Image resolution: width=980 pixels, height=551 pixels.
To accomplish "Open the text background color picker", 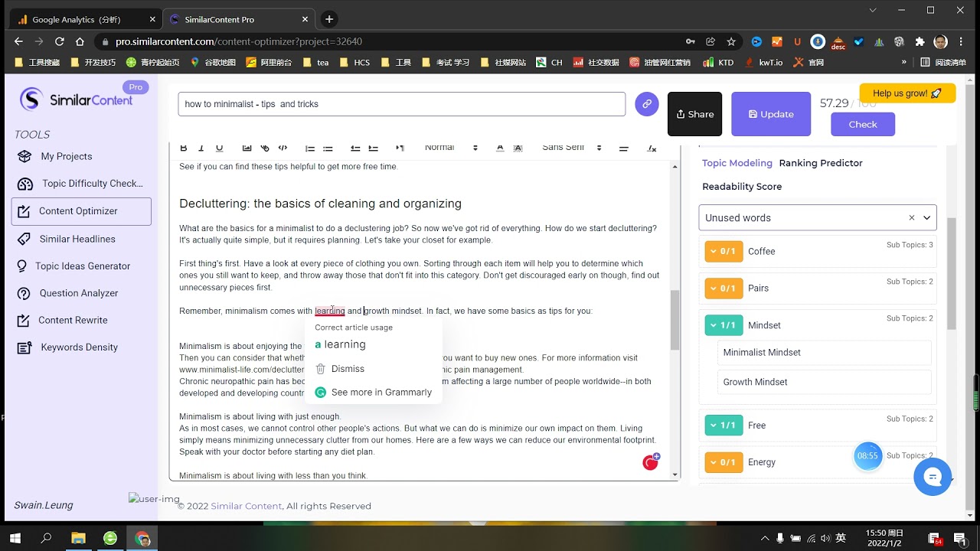I will pyautogui.click(x=518, y=148).
